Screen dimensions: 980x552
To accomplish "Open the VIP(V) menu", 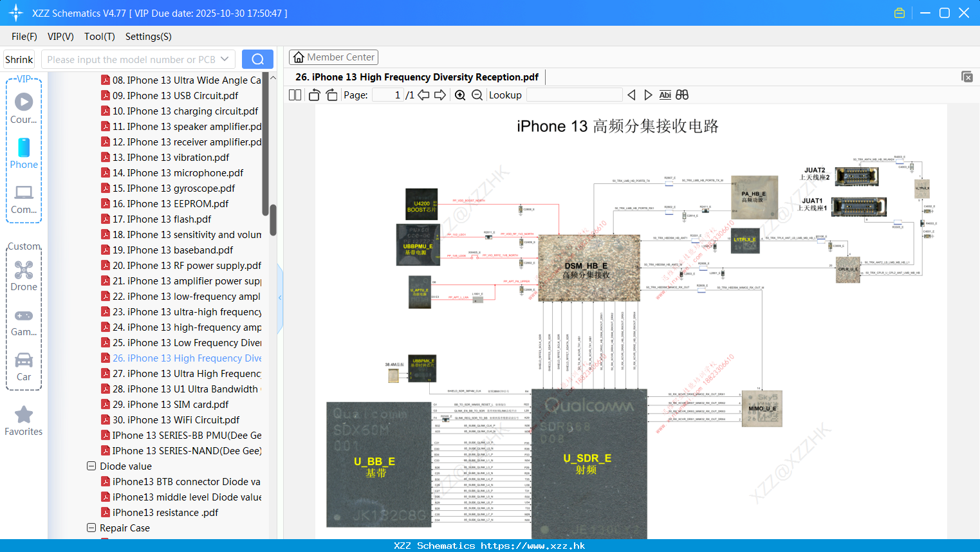I will click(60, 37).
